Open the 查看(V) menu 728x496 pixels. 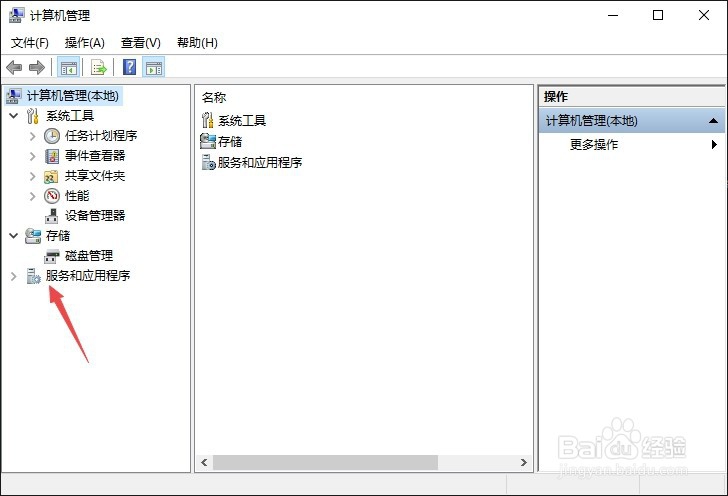(x=141, y=43)
